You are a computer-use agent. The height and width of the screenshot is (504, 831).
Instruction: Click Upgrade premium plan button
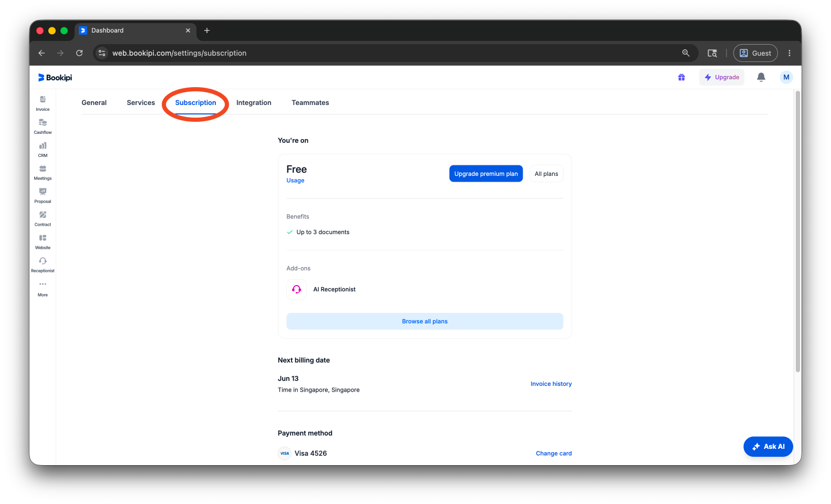[486, 174]
